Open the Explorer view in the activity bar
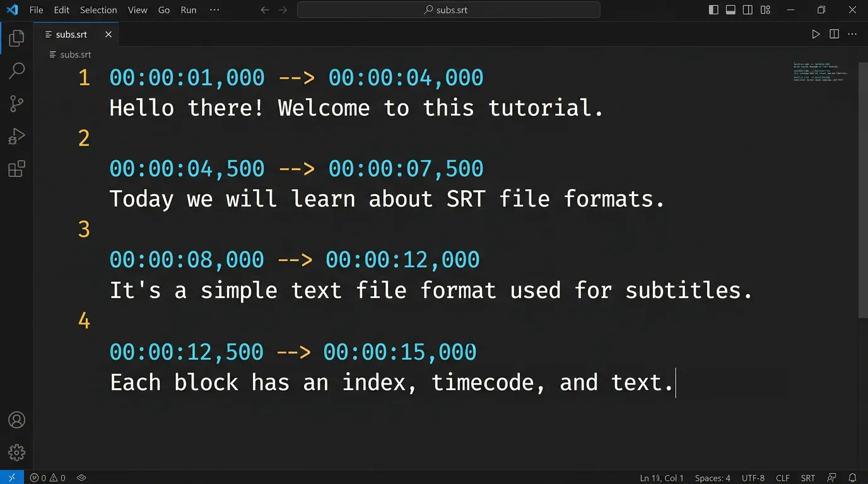 click(x=16, y=38)
